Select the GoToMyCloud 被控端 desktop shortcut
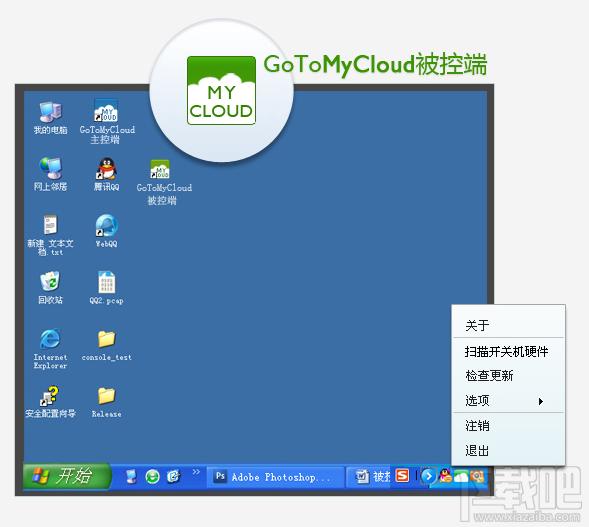The image size is (589, 527). 164,182
